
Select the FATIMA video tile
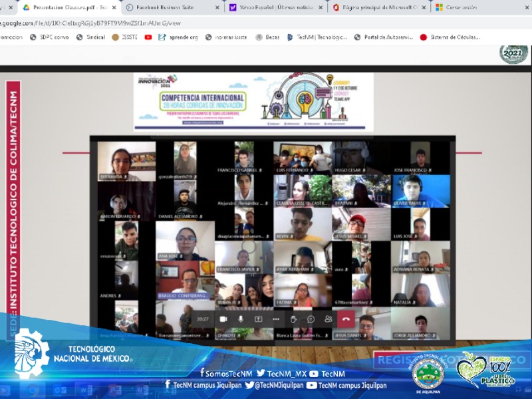tap(303, 291)
